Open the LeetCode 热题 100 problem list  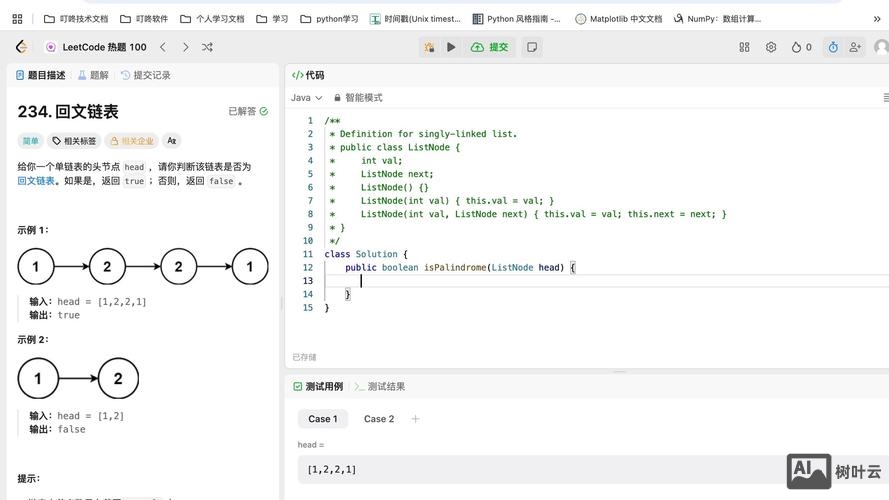(96, 47)
